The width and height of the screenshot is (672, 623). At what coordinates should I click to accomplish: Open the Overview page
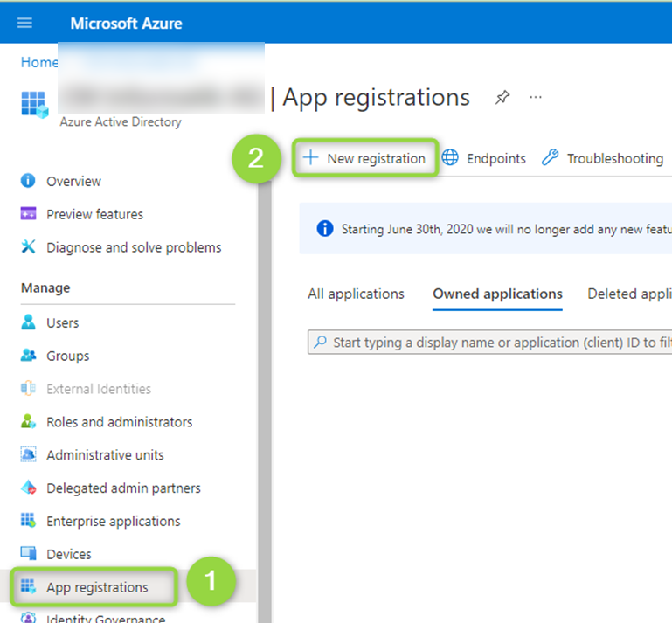73,181
